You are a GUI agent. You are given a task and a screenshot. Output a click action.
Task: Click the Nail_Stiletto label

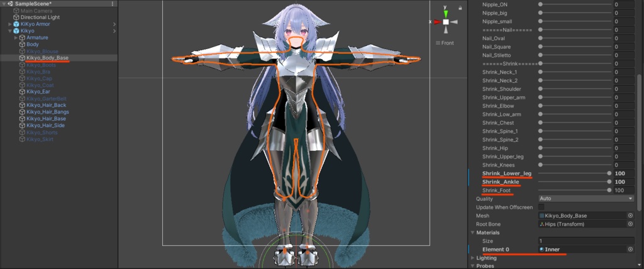[497, 55]
